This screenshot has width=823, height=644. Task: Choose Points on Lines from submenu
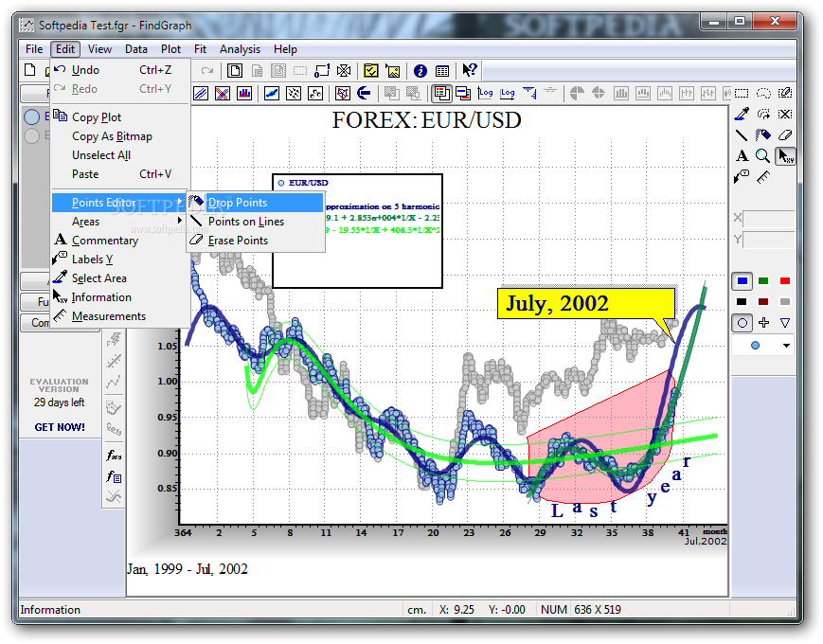256,222
